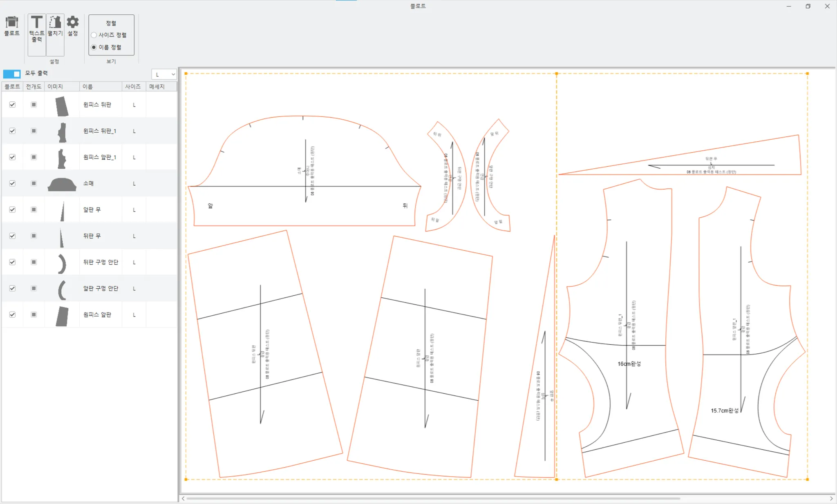This screenshot has width=837, height=504.
Task: Toggle the 모두 출력 switch
Action: pos(12,74)
